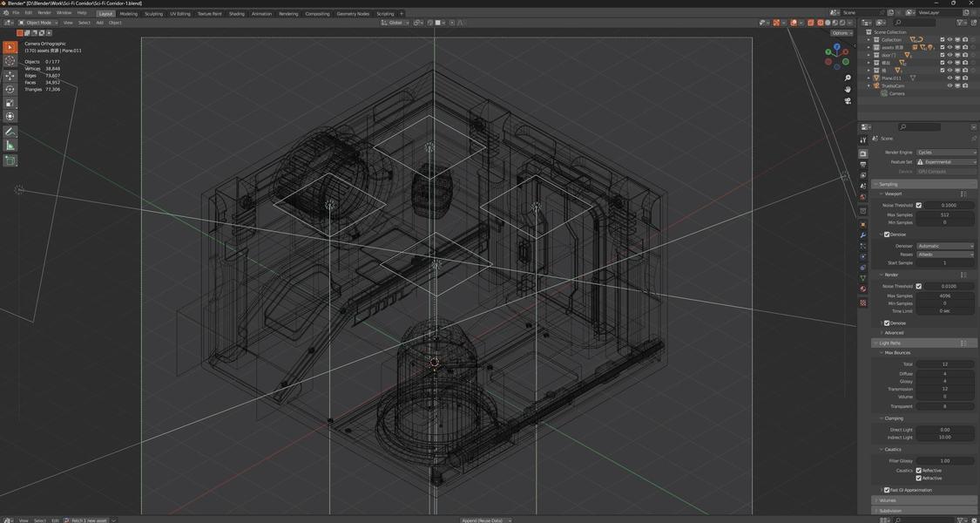The width and height of the screenshot is (980, 523).
Task: Open the Scene properties tab icon
Action: tap(863, 186)
